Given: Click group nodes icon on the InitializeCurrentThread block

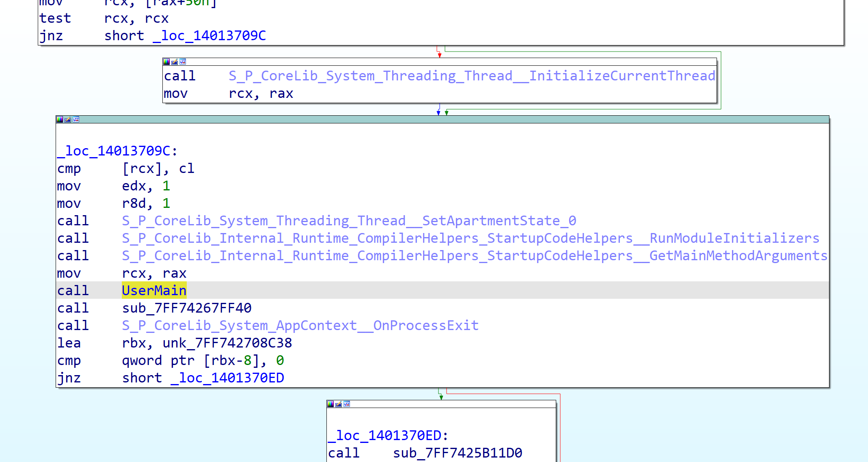Looking at the screenshot, I should coord(183,62).
